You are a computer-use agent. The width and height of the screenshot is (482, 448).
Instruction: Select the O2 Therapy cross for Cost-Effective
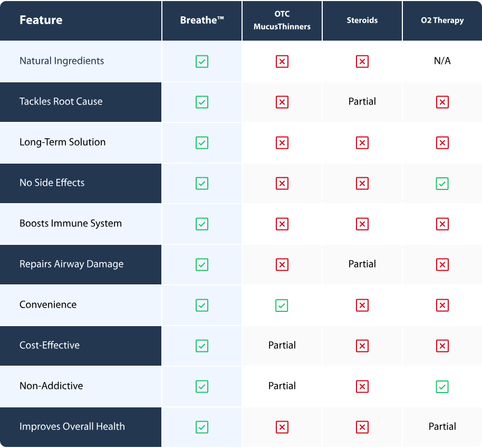tap(442, 346)
